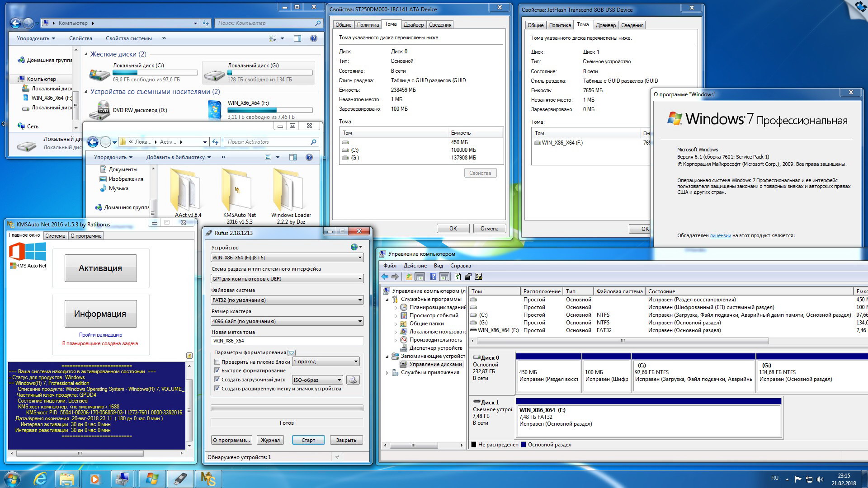Click Explorer help icon in Компьютер window
Image resolution: width=868 pixels, height=488 pixels.
click(313, 38)
